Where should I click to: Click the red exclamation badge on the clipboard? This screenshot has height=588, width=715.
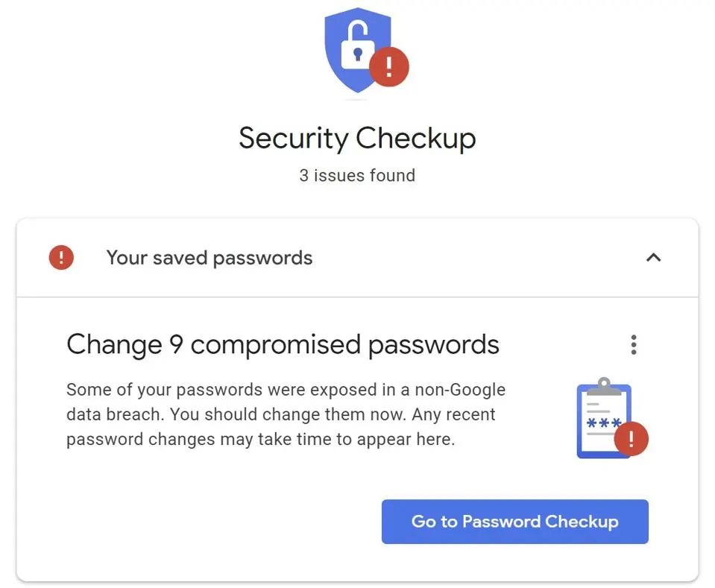click(x=631, y=439)
